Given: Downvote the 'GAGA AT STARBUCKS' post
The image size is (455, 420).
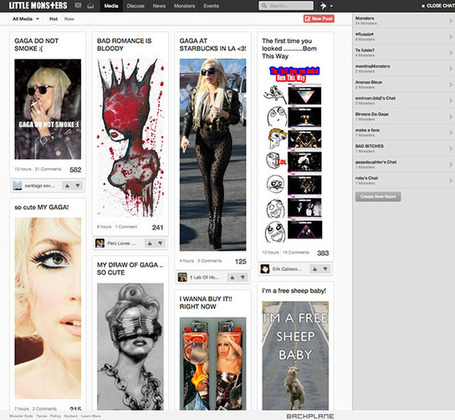Looking at the screenshot, I should (243, 277).
